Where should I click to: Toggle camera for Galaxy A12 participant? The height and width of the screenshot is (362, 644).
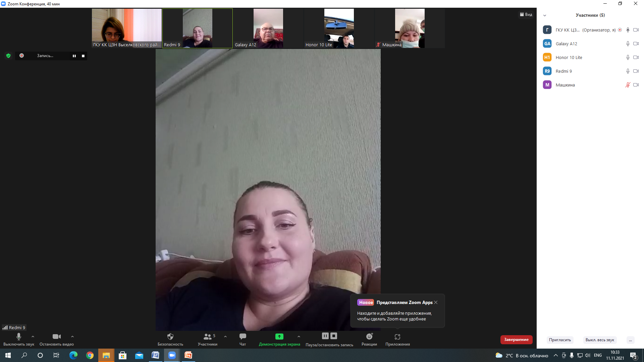636,44
